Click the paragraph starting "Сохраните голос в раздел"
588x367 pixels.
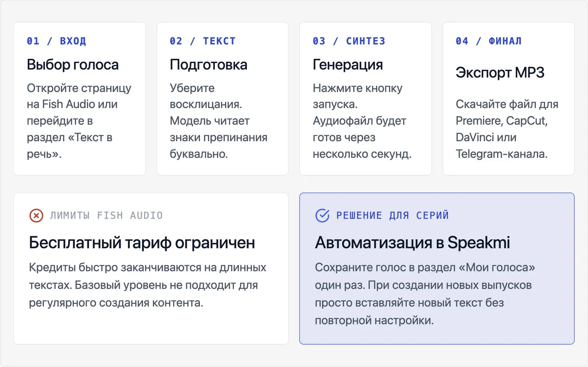[x=425, y=294]
